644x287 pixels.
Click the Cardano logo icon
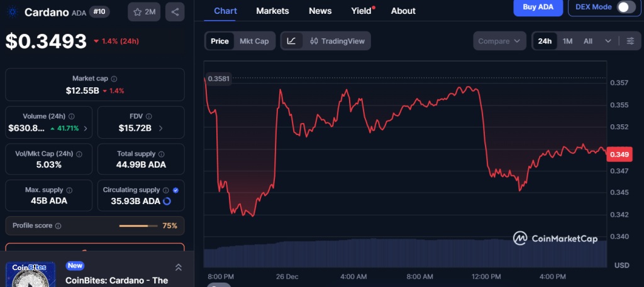(13, 12)
